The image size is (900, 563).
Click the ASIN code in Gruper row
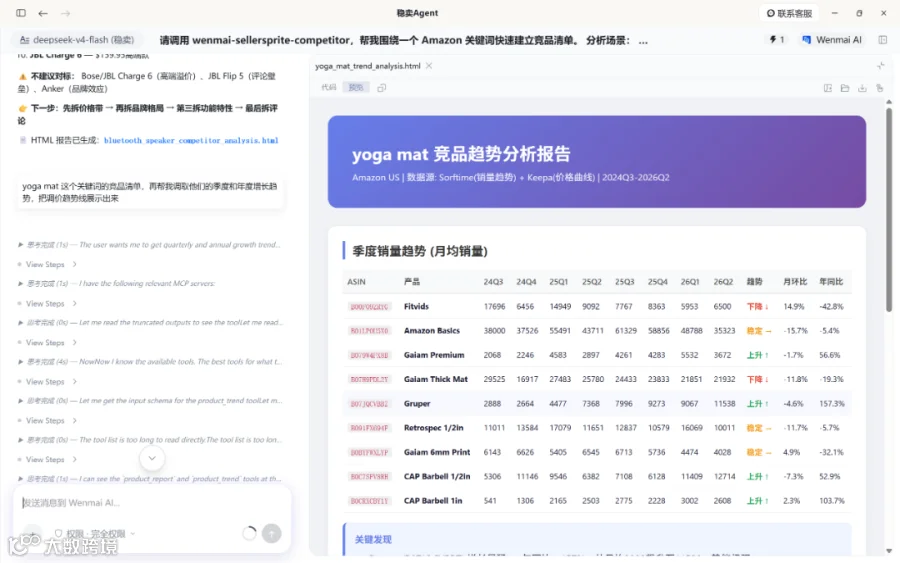click(x=369, y=403)
